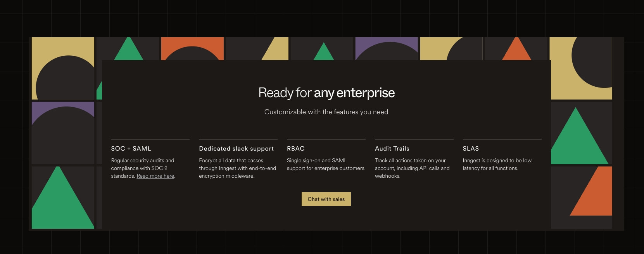Select the SOC + SAML heading

click(131, 148)
